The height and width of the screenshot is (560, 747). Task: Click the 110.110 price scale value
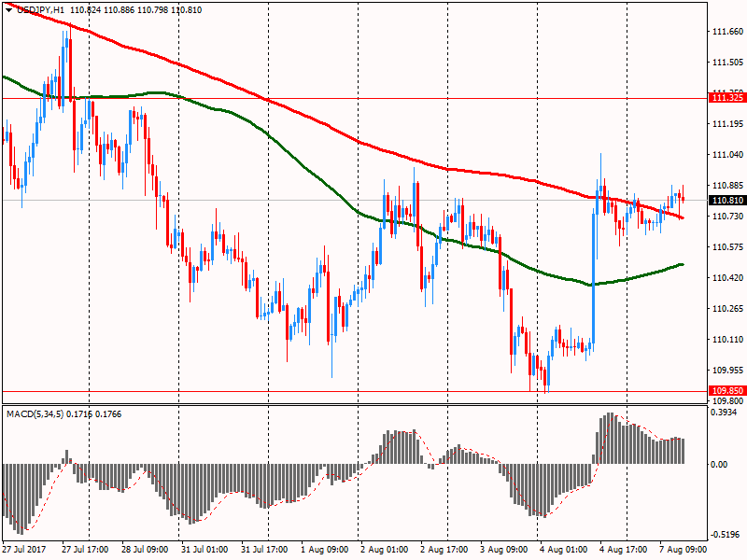[x=727, y=340]
